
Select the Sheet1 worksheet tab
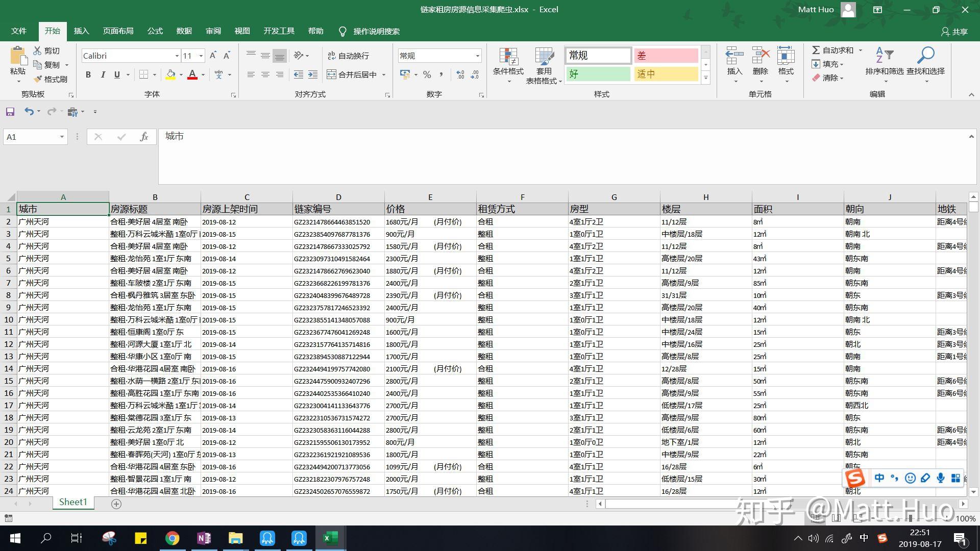point(73,502)
